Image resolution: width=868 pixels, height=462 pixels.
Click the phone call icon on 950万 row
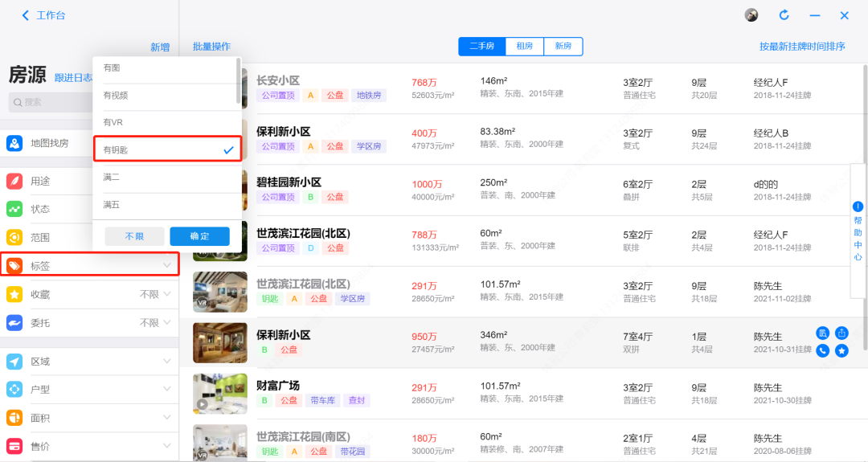823,350
